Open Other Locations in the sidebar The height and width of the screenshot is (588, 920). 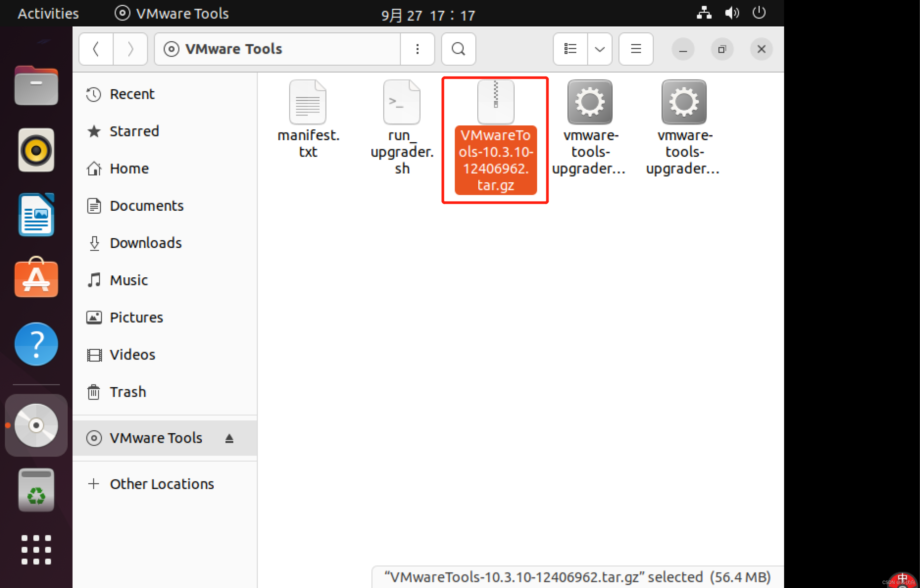(x=165, y=484)
